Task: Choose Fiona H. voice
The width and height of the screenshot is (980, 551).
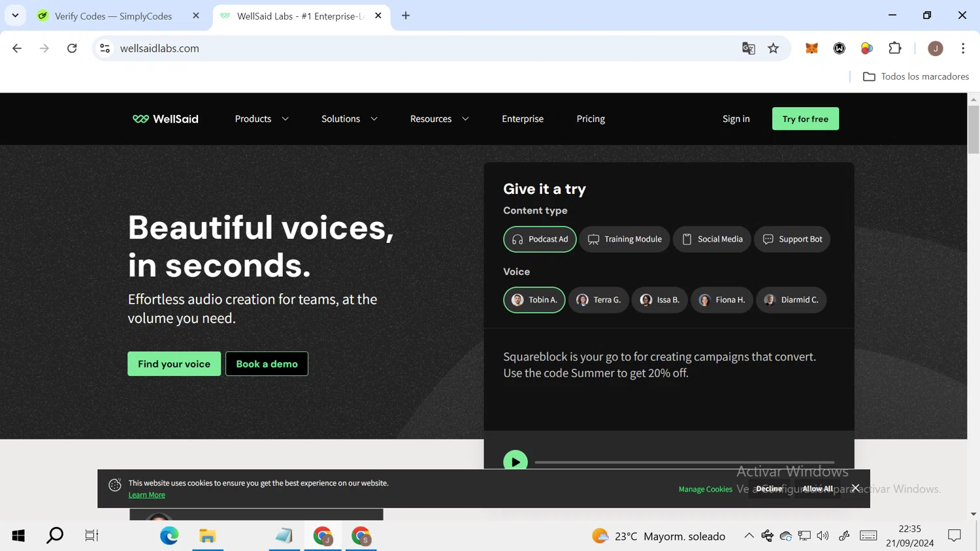Action: 721,300
